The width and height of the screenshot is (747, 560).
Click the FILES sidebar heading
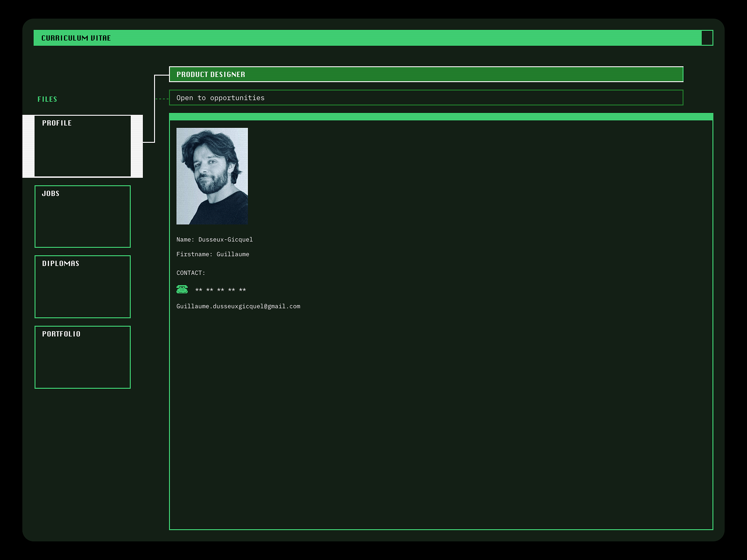tap(47, 99)
